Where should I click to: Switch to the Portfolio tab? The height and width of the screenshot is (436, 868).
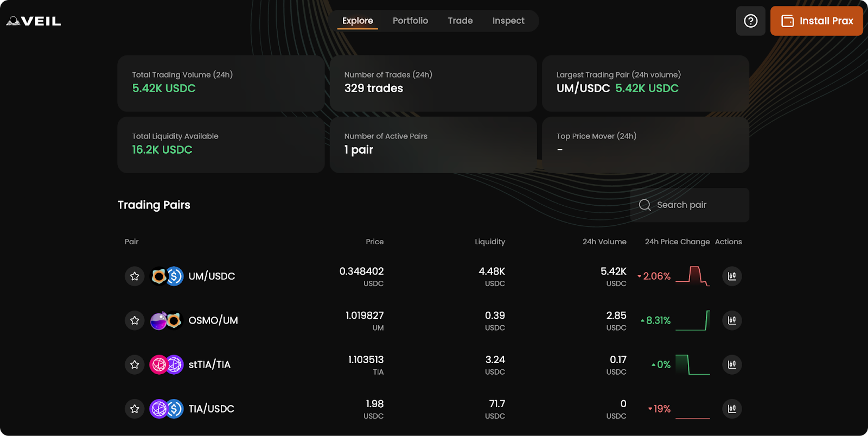point(410,21)
